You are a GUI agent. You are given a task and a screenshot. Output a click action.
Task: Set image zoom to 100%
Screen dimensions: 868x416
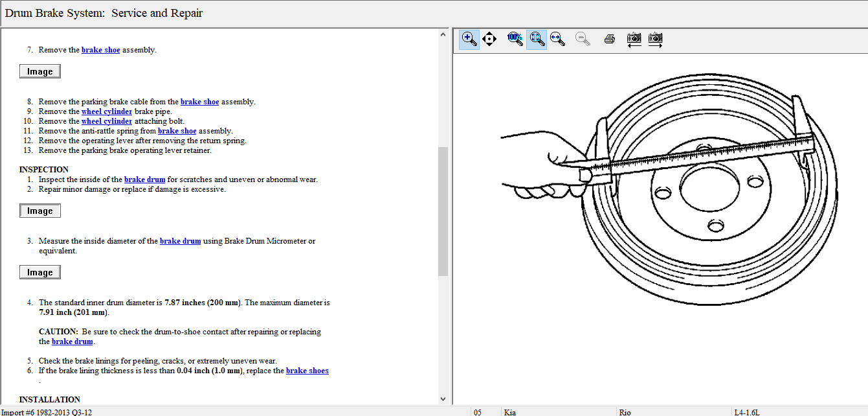pos(515,40)
